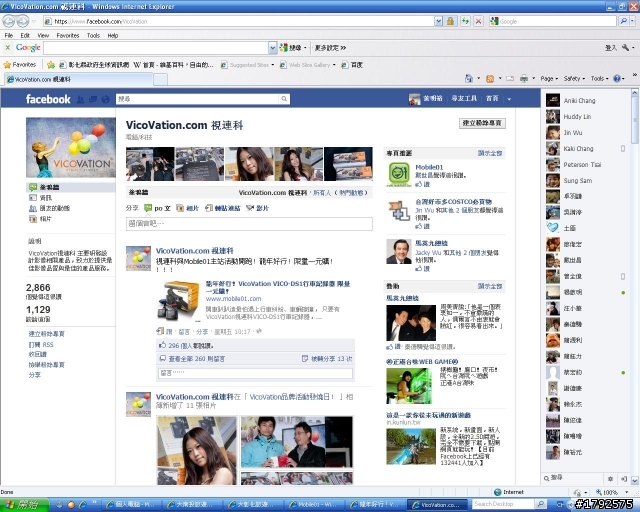
Task: Click the create page button at top right
Action: coord(482,123)
